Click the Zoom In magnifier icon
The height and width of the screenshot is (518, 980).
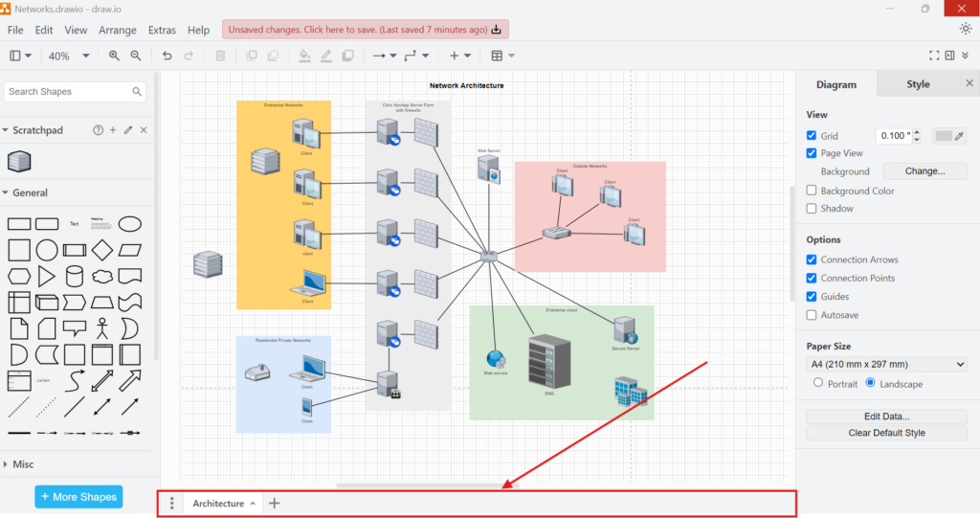tap(115, 56)
